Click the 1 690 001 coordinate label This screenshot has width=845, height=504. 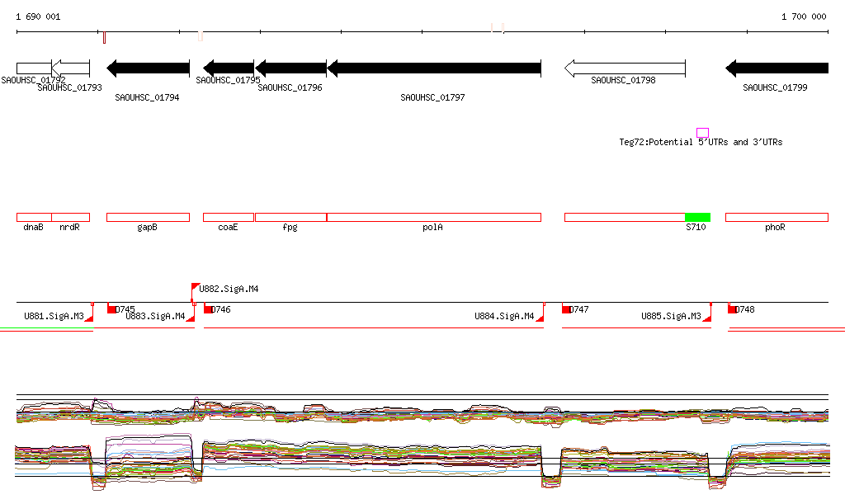pos(38,16)
